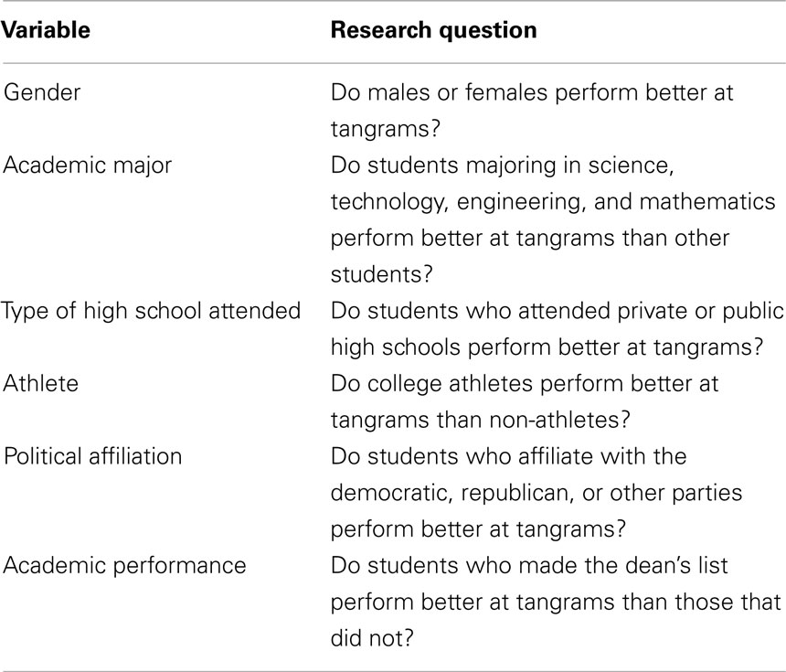
Task: Click the dean's list research question line
Action: 529,566
